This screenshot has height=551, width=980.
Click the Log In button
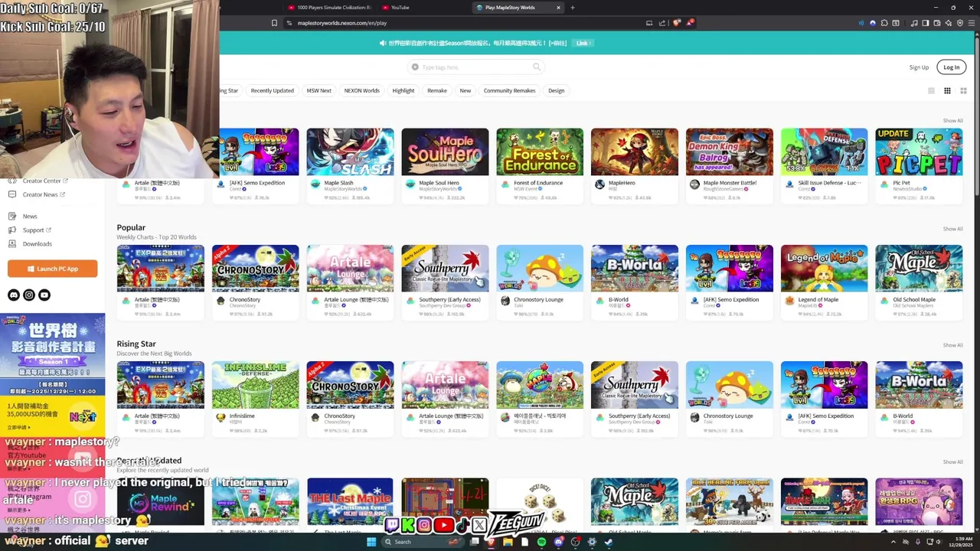point(951,67)
